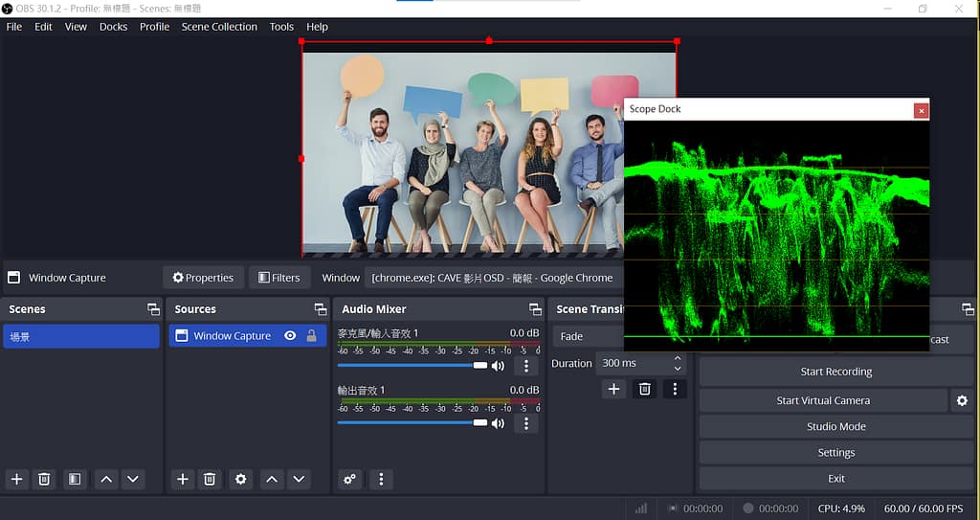Viewport: 980px width, 520px height.
Task: Toggle Window Capture visibility eye
Action: point(290,335)
